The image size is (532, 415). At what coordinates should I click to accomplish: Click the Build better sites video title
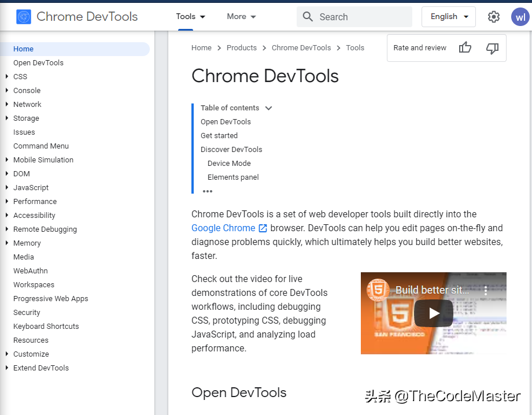coord(433,290)
